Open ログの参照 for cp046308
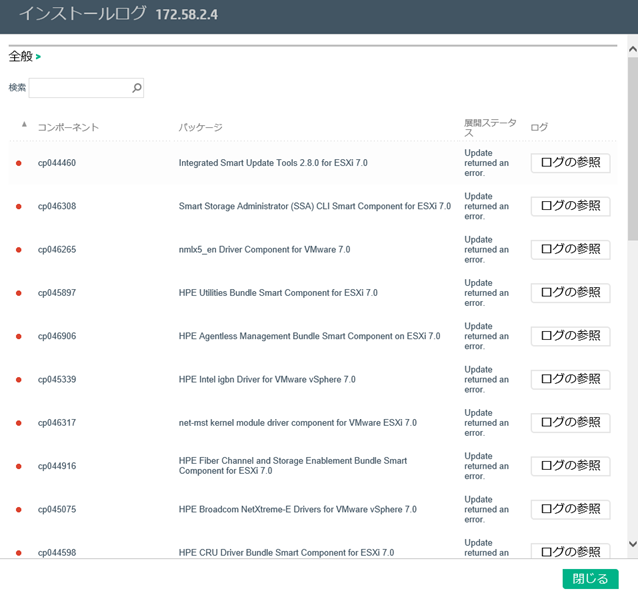 570,206
